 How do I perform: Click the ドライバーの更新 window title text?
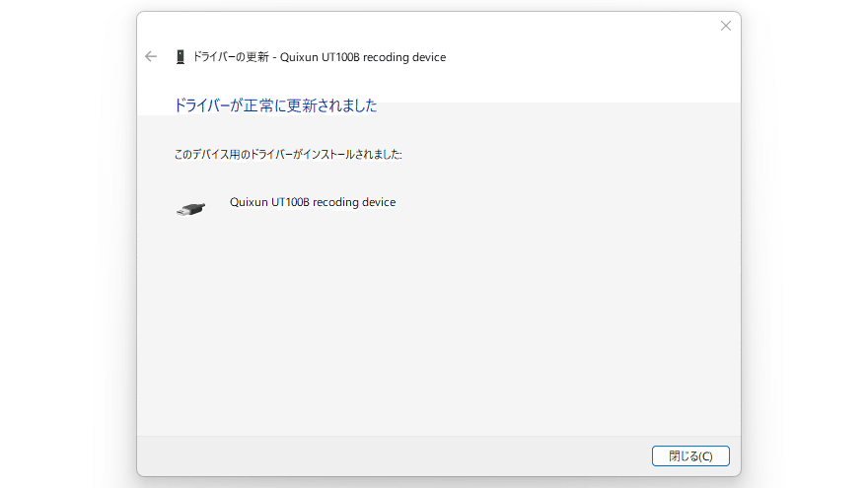pyautogui.click(x=319, y=57)
